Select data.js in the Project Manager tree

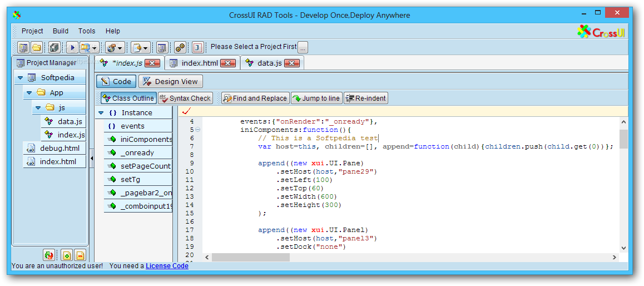(63, 122)
